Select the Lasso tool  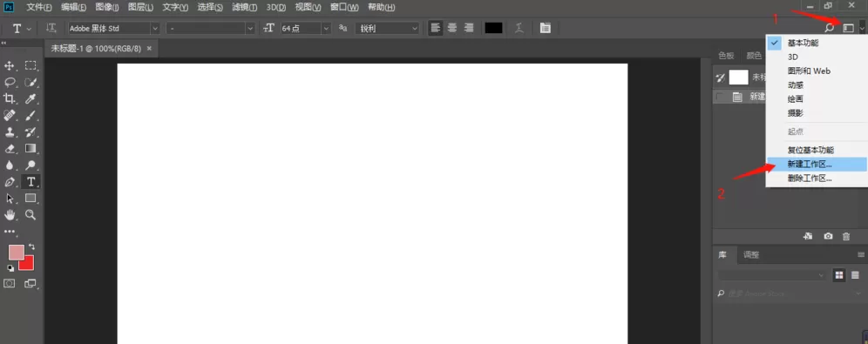pos(10,83)
